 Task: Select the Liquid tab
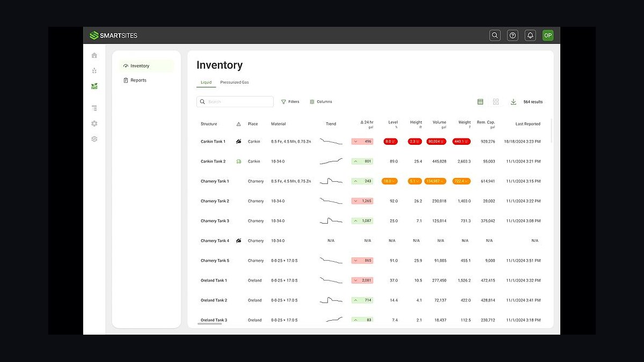coord(206,83)
